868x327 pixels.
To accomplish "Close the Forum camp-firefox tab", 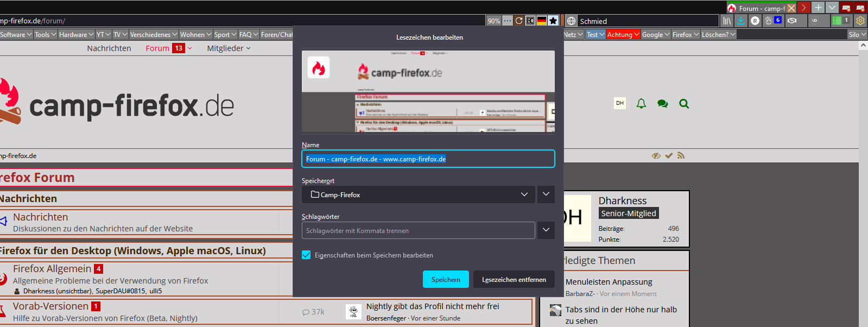I will [x=791, y=8].
